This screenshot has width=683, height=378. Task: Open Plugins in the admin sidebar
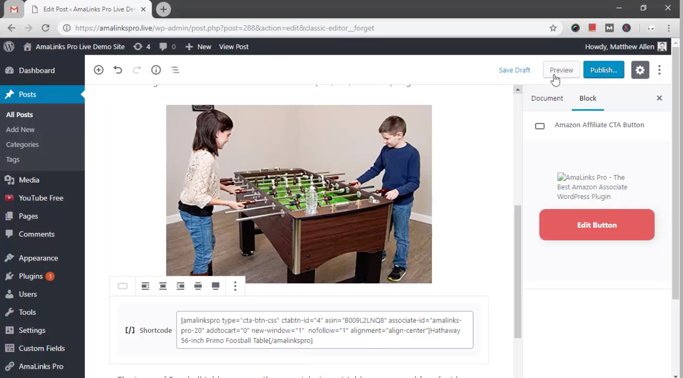coord(30,276)
